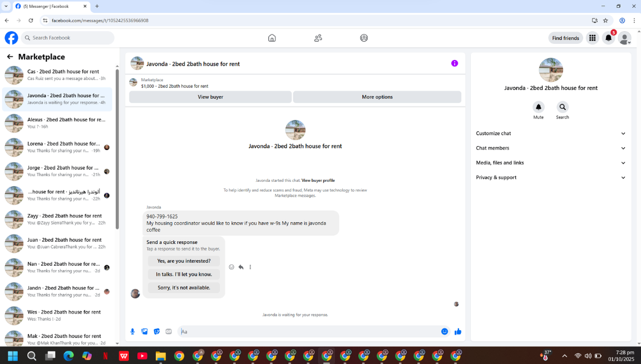Open the volume control in system tray
Viewport: 641px width, 364px height.
click(x=588, y=356)
